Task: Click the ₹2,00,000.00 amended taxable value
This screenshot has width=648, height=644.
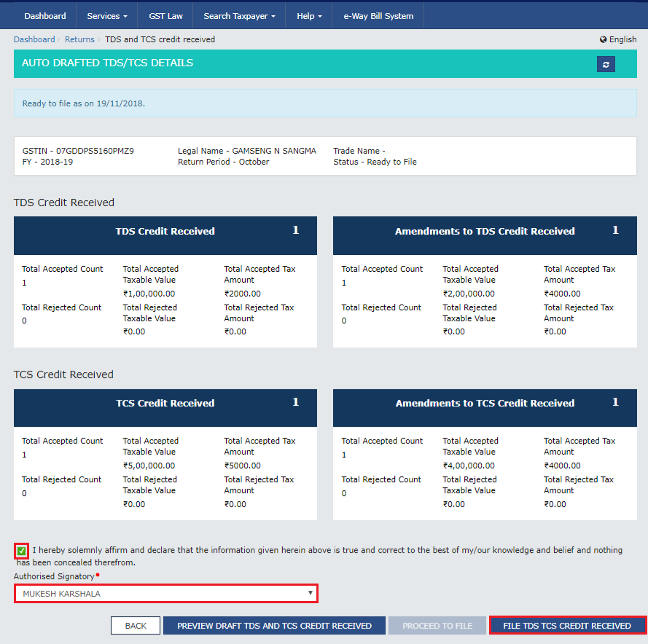Action: [469, 294]
